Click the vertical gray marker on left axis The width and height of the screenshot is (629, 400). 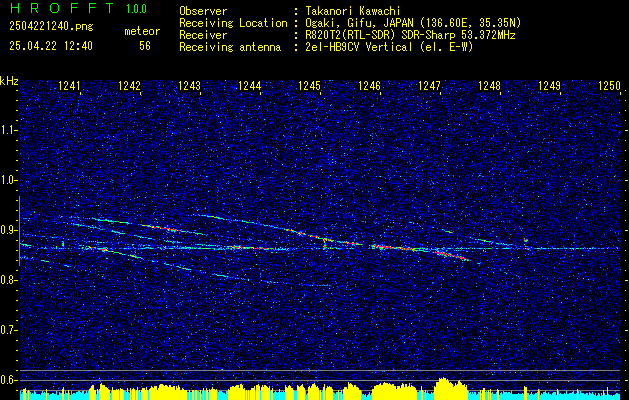click(x=19, y=231)
